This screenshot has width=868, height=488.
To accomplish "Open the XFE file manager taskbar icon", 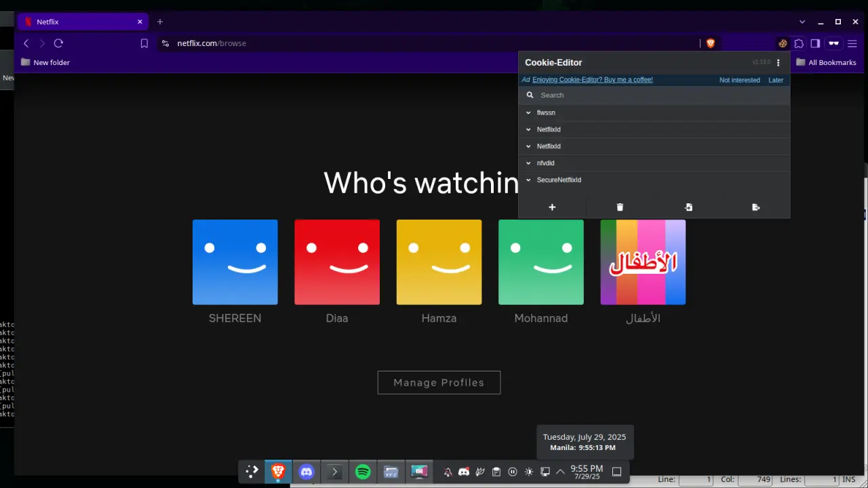I will (x=391, y=472).
